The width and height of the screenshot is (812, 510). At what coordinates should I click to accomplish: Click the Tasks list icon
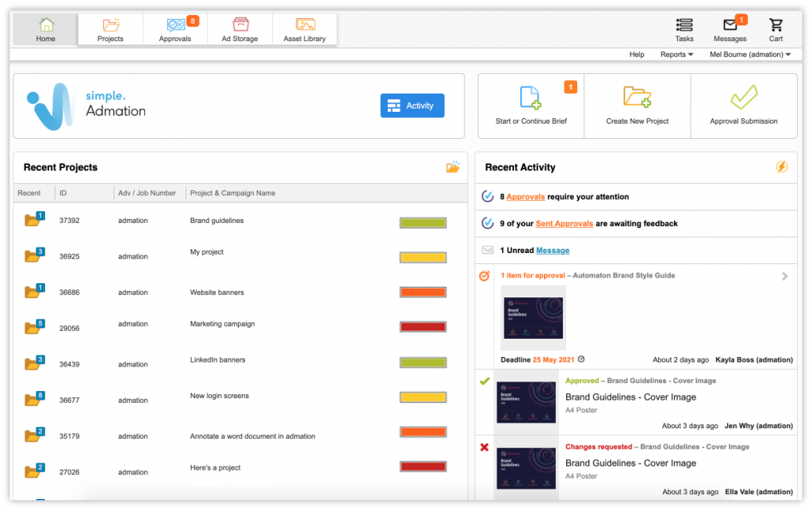point(684,25)
